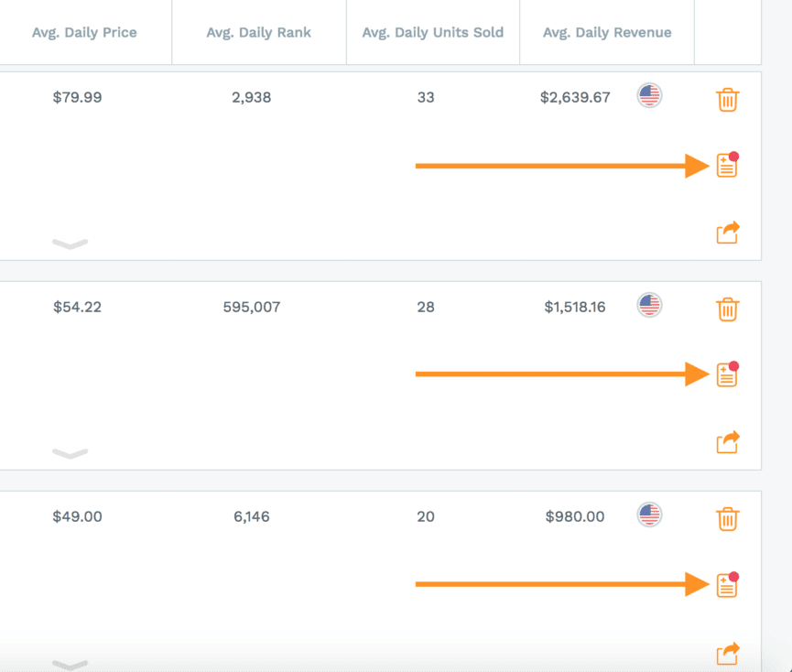This screenshot has width=792, height=672.
Task: Delete the $54.22 product row
Action: [727, 309]
